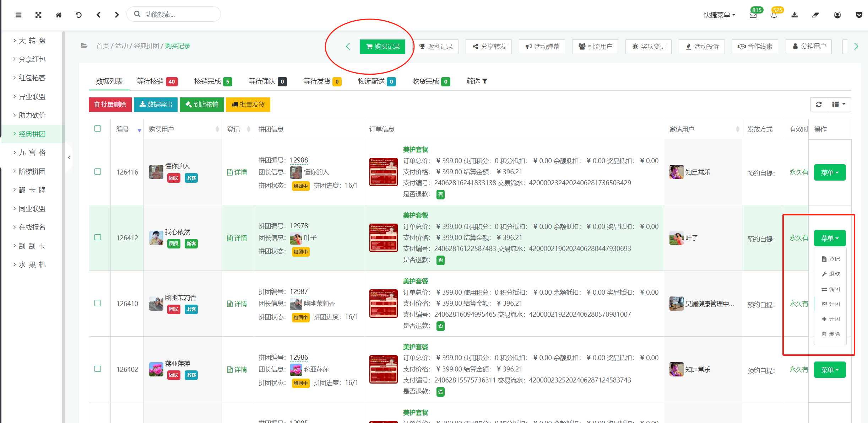The height and width of the screenshot is (423, 868).
Task: Open the column list view dropdown
Action: [839, 105]
